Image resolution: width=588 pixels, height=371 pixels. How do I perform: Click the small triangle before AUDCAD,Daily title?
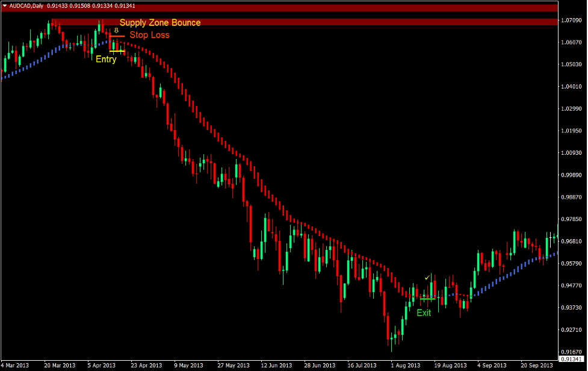click(4, 5)
